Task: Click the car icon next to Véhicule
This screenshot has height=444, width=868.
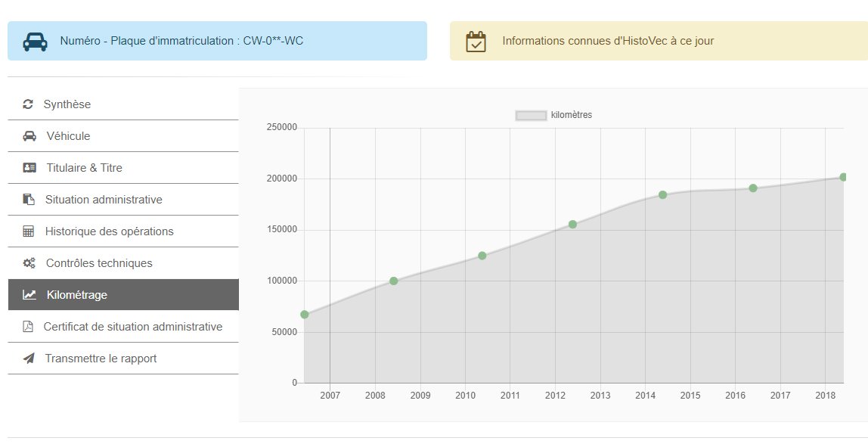Action: pyautogui.click(x=29, y=136)
